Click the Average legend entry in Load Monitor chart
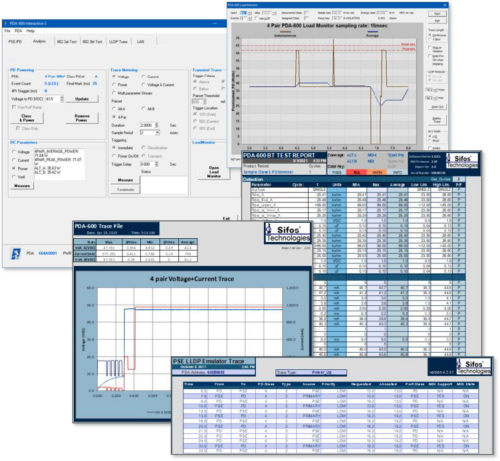 (x=372, y=34)
